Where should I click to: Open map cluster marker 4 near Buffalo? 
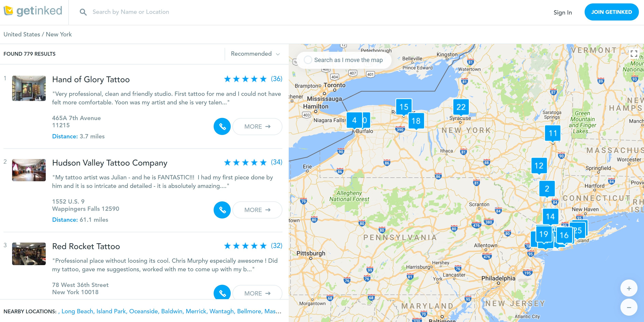354,120
